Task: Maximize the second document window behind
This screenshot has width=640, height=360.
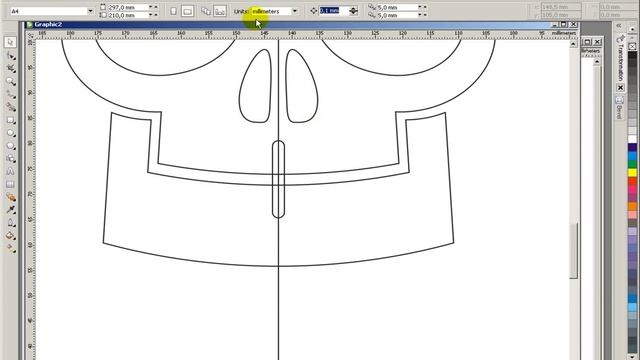Action: (x=587, y=42)
